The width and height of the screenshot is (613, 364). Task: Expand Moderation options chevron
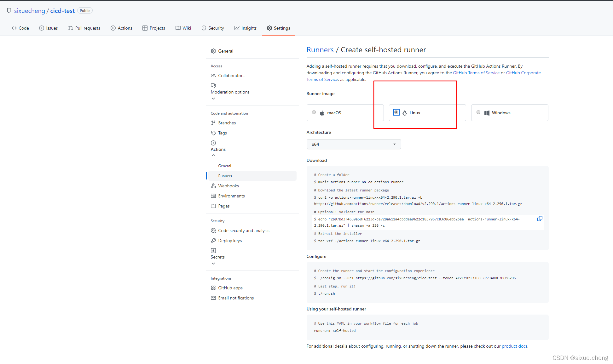[213, 99]
